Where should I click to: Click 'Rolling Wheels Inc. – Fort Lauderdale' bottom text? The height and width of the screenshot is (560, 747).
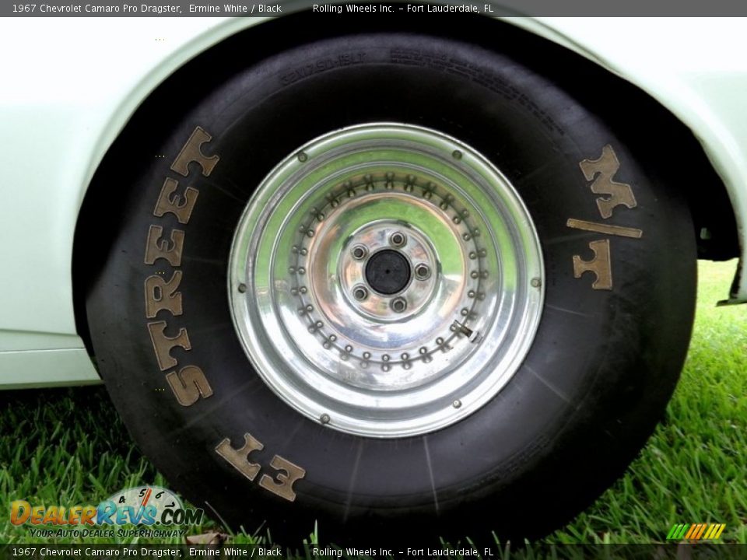tap(402, 552)
